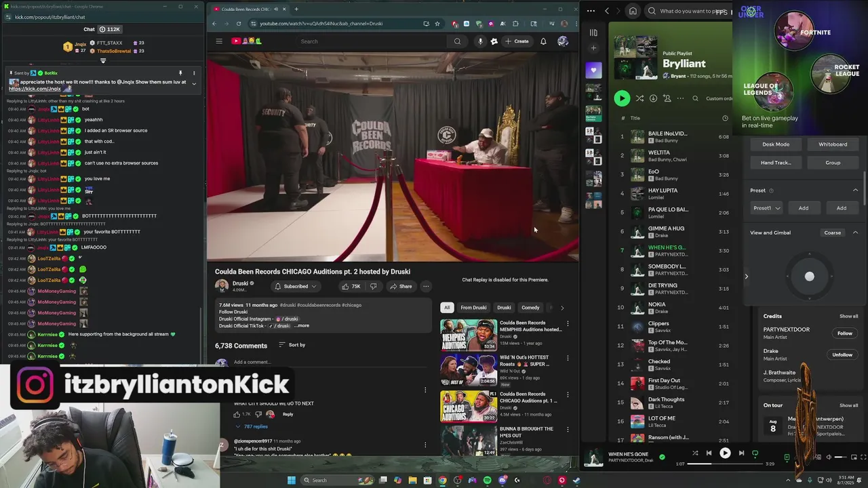Screen dimensions: 868x488
Task: Skip to previous track in Spotify
Action: click(x=709, y=453)
